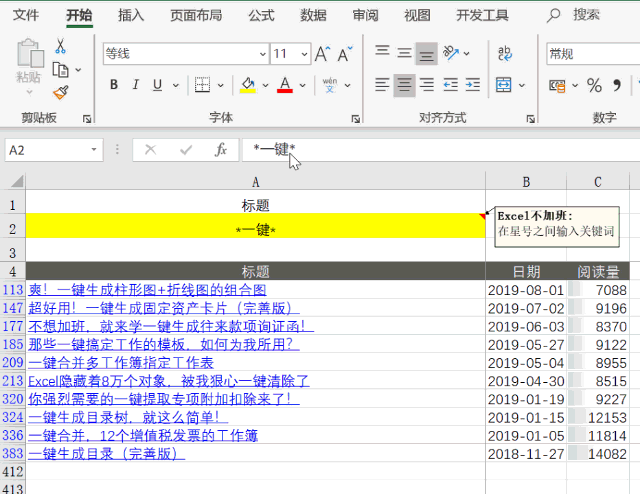The height and width of the screenshot is (494, 640).
Task: Open the 常规 number format box
Action: click(593, 53)
